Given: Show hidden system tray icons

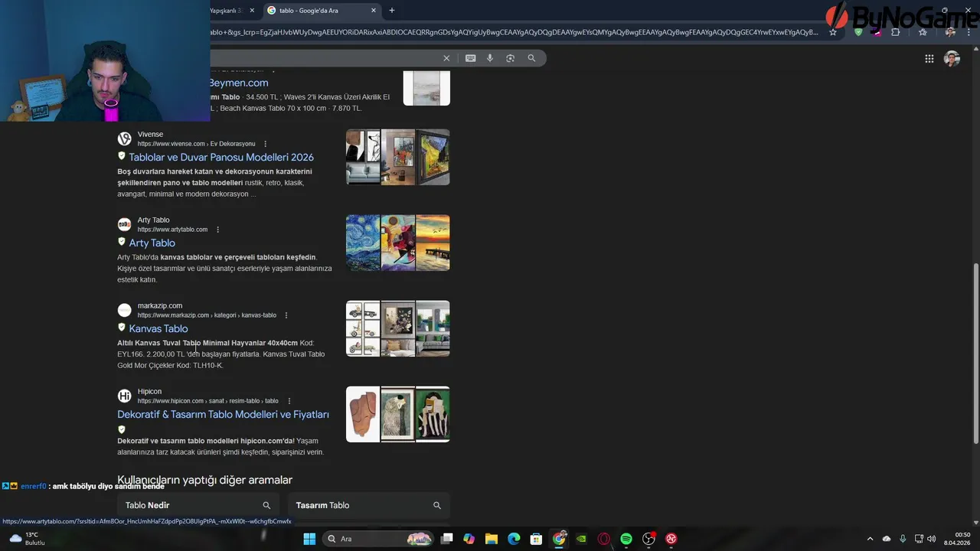Looking at the screenshot, I should coord(870,539).
